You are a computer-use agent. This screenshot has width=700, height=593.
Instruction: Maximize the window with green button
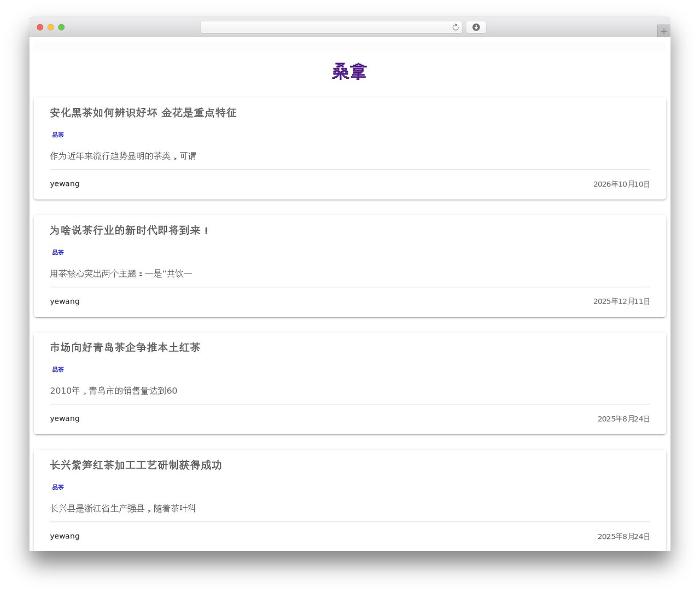pos(61,27)
